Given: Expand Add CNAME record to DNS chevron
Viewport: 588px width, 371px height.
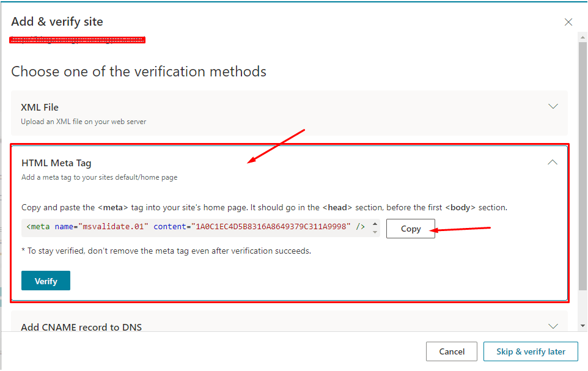Looking at the screenshot, I should click(x=553, y=326).
